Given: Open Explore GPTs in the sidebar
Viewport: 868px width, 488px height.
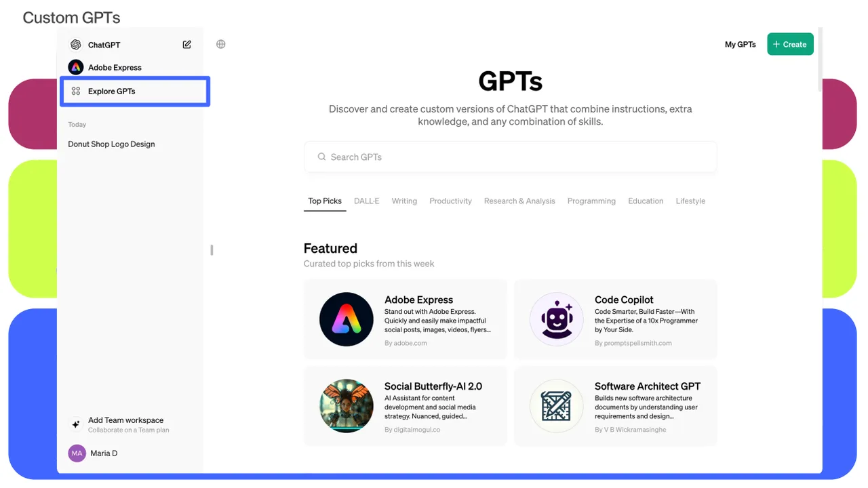Looking at the screenshot, I should (x=135, y=91).
